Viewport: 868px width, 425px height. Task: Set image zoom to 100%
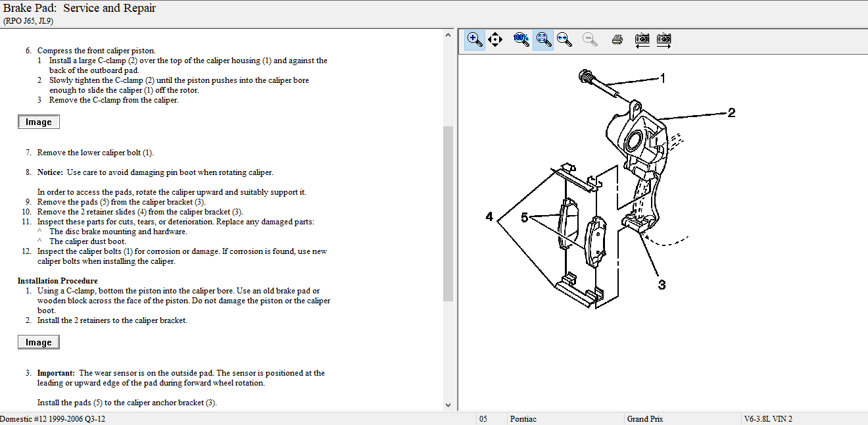pos(521,39)
